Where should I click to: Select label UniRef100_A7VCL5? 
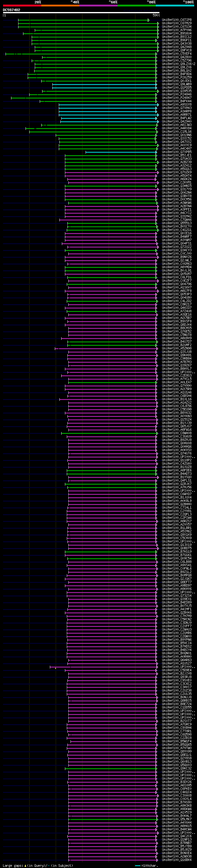pos(177,379)
